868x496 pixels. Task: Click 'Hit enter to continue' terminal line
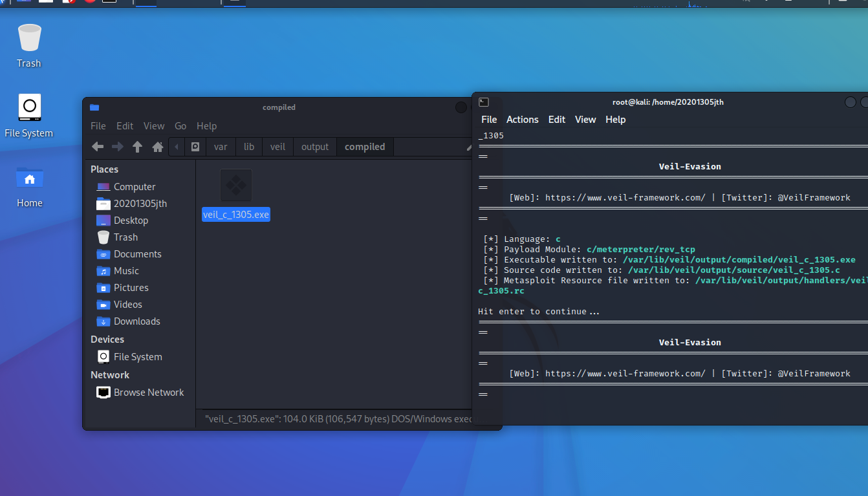pos(539,312)
